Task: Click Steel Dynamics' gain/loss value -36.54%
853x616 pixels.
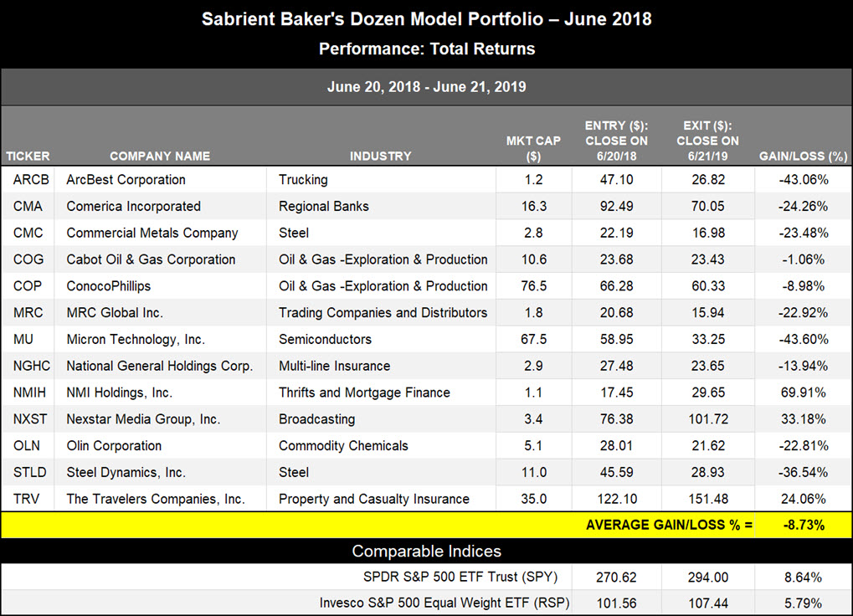Action: [804, 473]
